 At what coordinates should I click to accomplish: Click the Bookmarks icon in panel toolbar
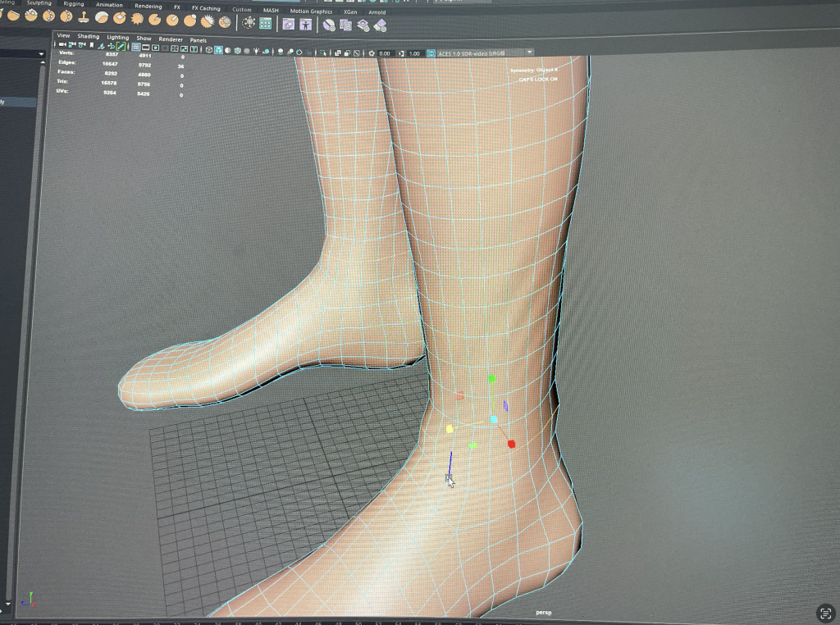(92, 45)
